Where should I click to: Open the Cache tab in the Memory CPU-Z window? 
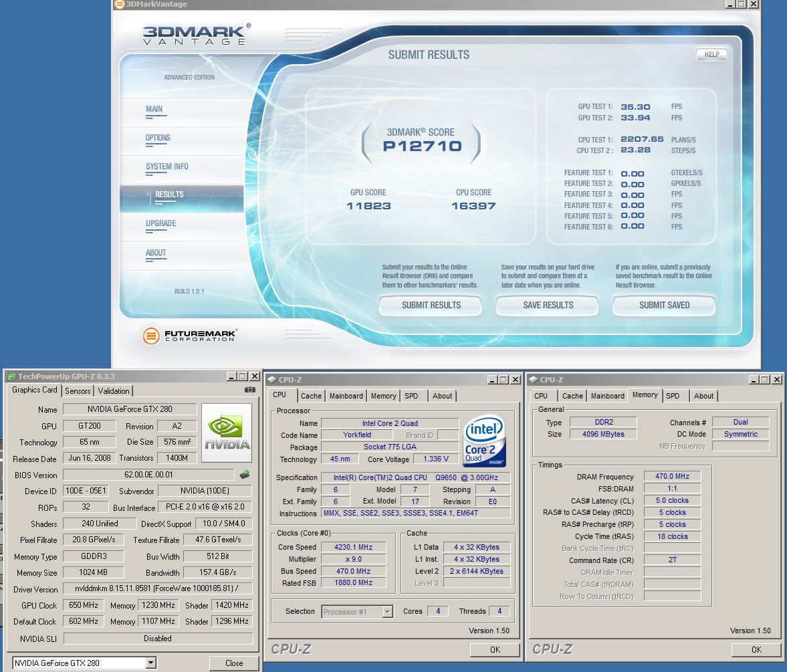pos(572,396)
